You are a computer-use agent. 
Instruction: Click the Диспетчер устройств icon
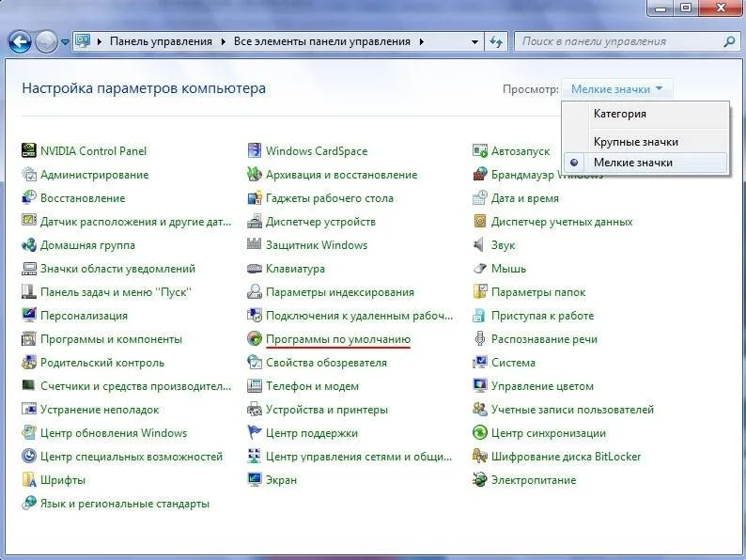[x=255, y=221]
